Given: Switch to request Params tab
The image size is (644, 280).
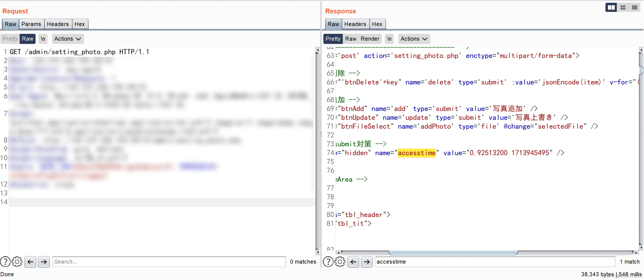Looking at the screenshot, I should pyautogui.click(x=31, y=24).
